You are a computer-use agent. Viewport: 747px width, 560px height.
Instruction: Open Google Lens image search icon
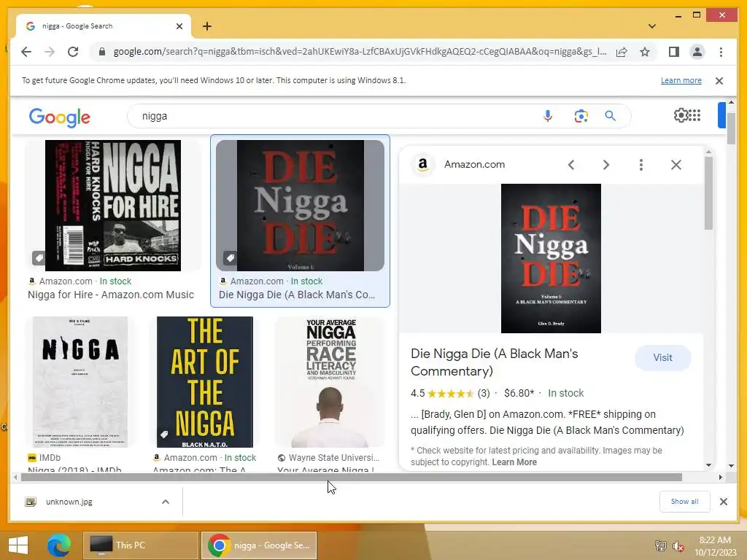click(x=581, y=116)
